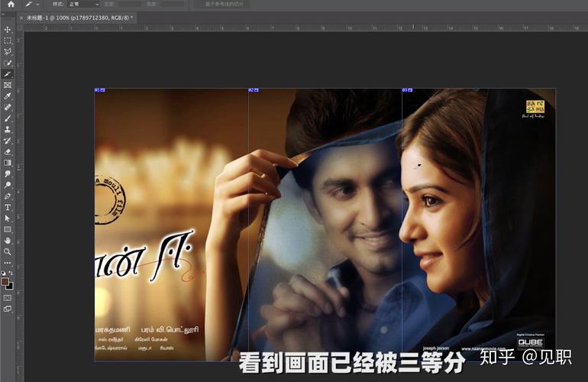Select slice 02 badge on canvas
Screen dimensions: 588x382
point(254,90)
